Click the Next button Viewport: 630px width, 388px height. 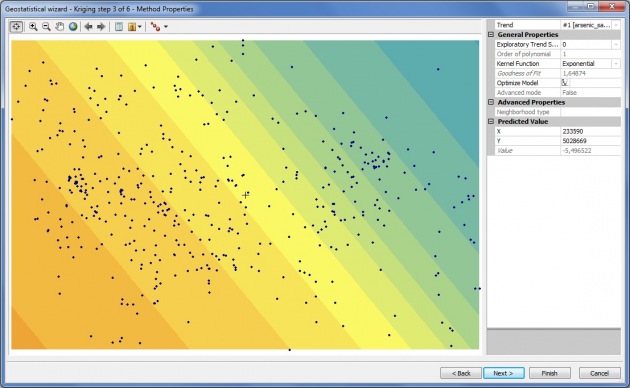tap(503, 373)
